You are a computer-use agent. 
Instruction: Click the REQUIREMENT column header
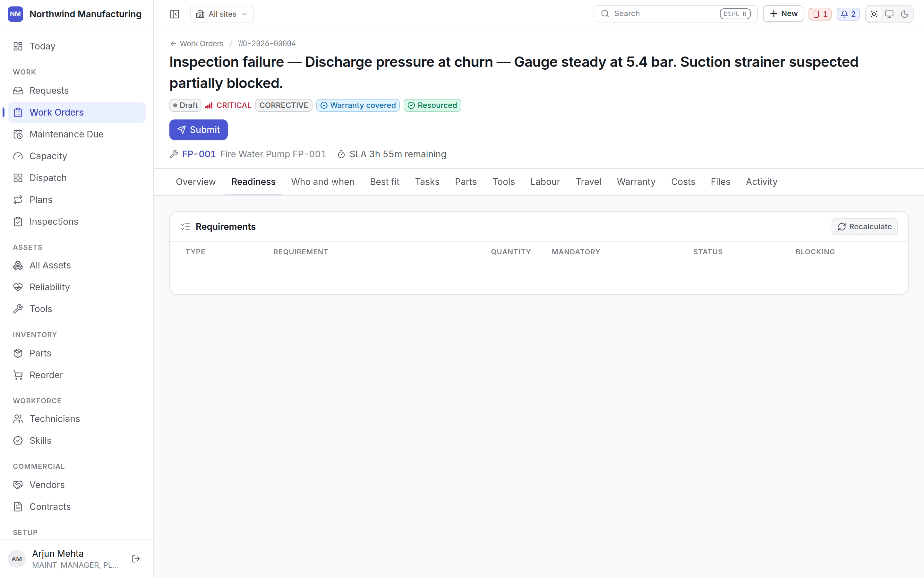pyautogui.click(x=301, y=252)
